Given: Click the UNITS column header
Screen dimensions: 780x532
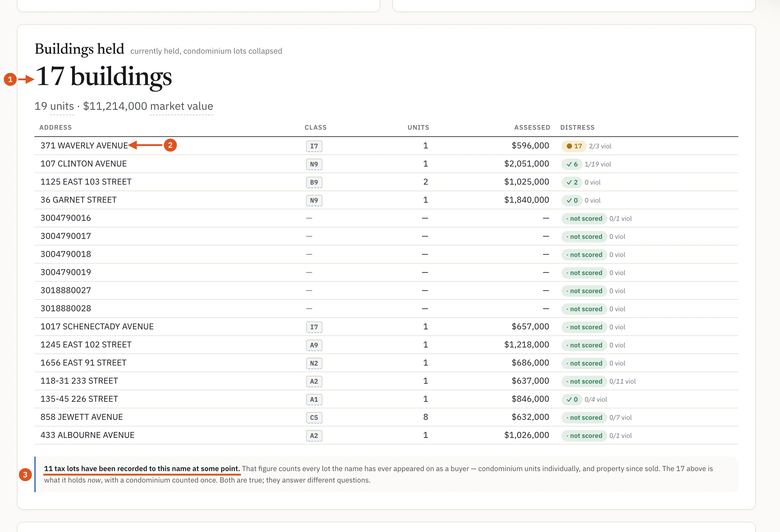Looking at the screenshot, I should [418, 127].
